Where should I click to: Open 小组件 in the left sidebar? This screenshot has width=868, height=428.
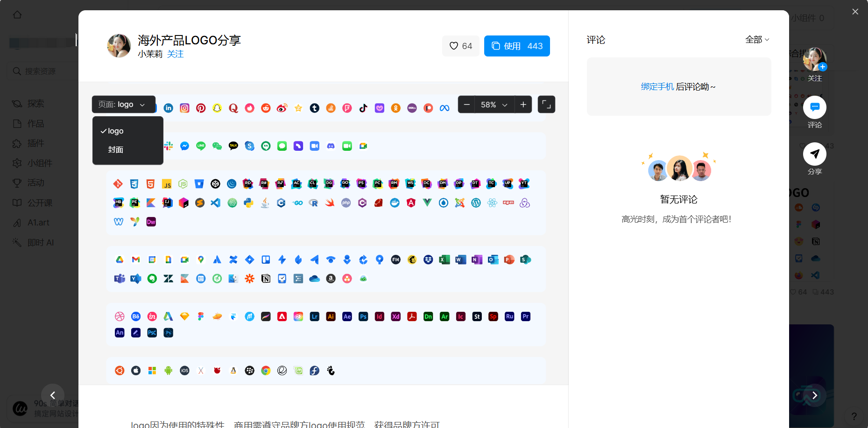(33, 163)
